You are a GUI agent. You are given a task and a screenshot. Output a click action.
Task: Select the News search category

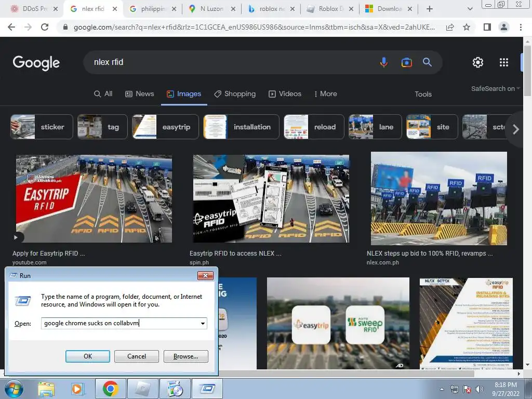click(x=139, y=94)
